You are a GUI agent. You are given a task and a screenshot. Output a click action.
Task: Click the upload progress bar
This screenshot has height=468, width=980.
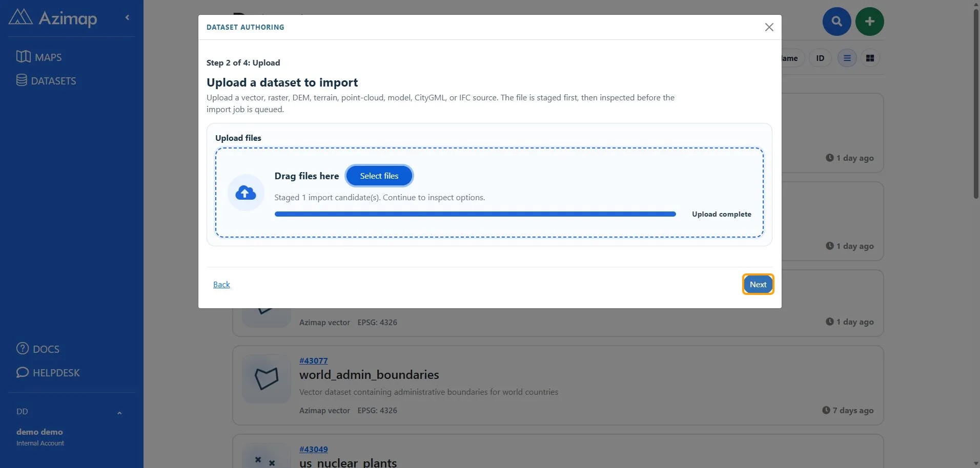point(475,214)
